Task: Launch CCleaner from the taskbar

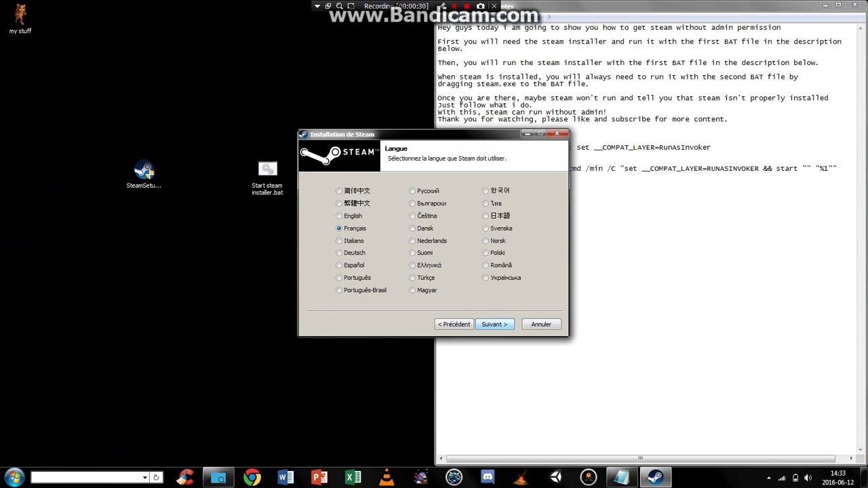Action: coord(184,477)
